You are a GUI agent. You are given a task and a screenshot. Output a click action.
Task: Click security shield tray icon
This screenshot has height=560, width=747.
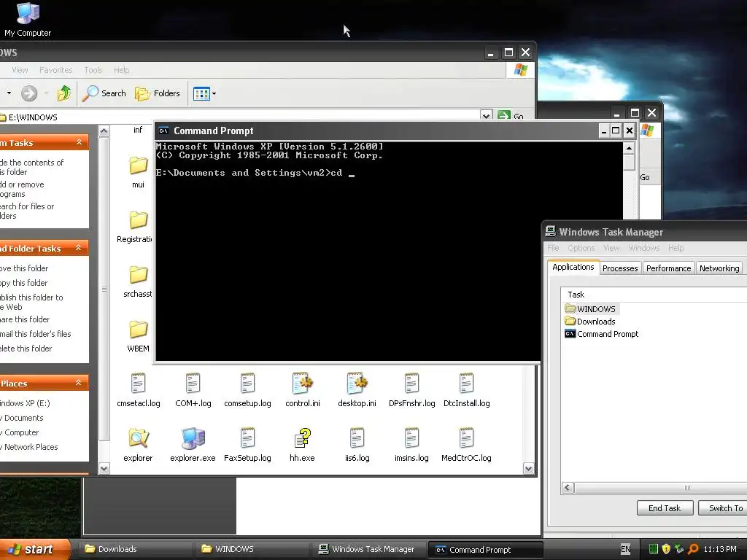coord(666,549)
